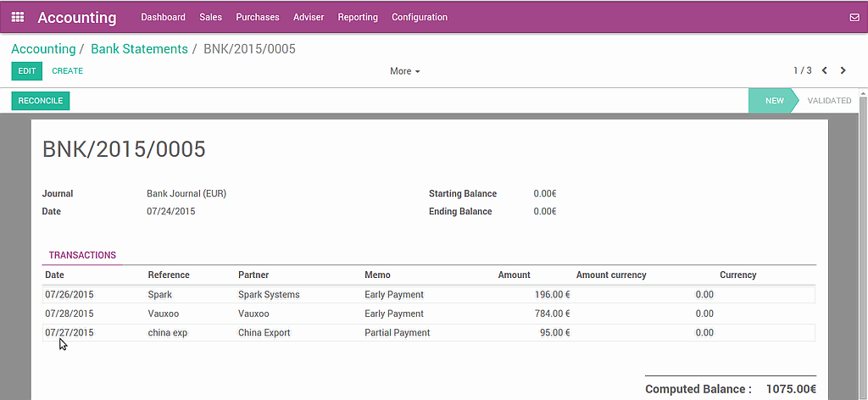Open the Spark Systems transaction row
This screenshot has width=868, height=400.
click(x=269, y=295)
